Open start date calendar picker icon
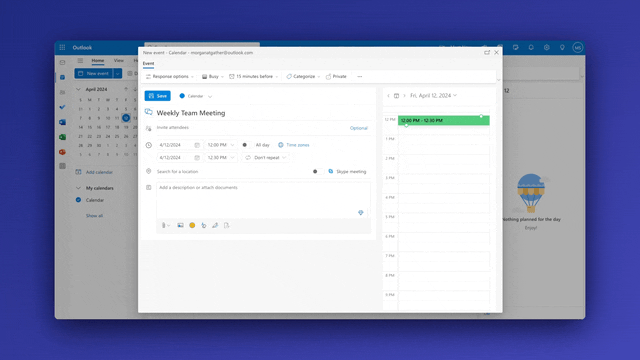 pyautogui.click(x=197, y=145)
